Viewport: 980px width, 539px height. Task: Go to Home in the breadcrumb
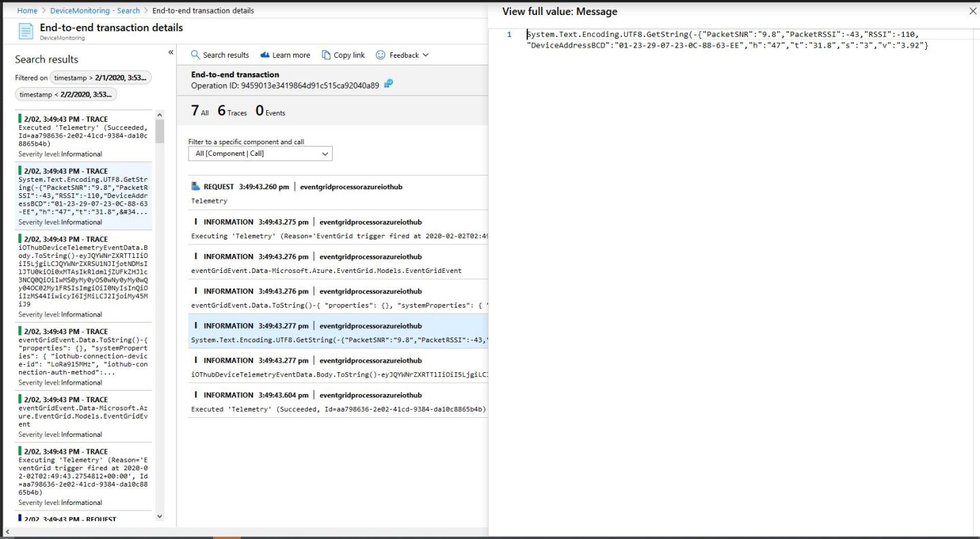click(27, 11)
